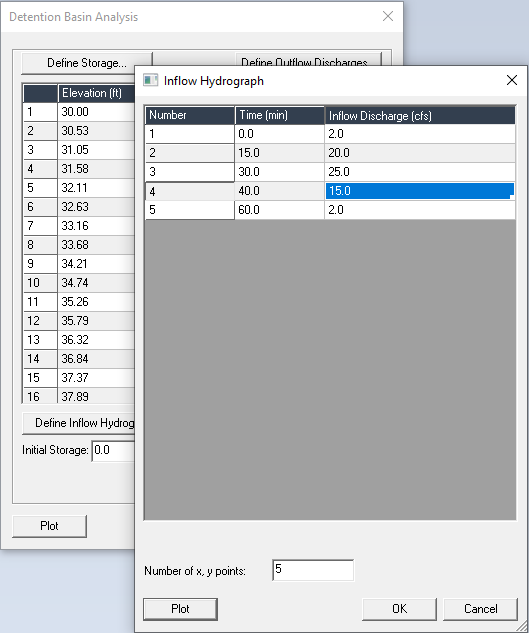Cancel the Inflow Hydrograph dialog
Viewport: 529px width, 633px height.
tap(481, 609)
